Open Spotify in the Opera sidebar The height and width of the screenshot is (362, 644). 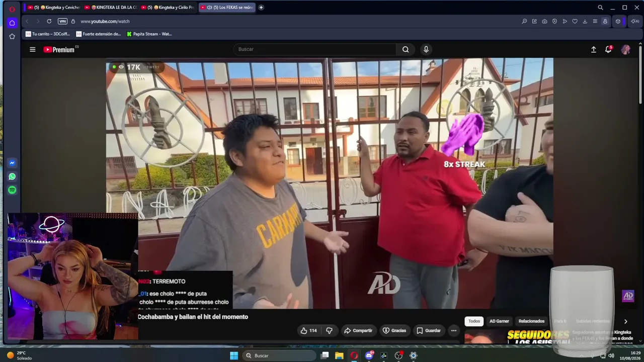[x=12, y=190]
